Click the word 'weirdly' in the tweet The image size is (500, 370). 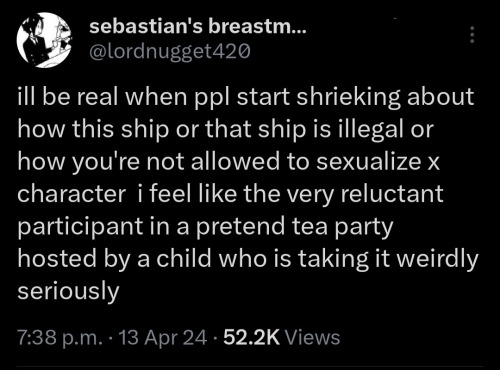click(438, 259)
